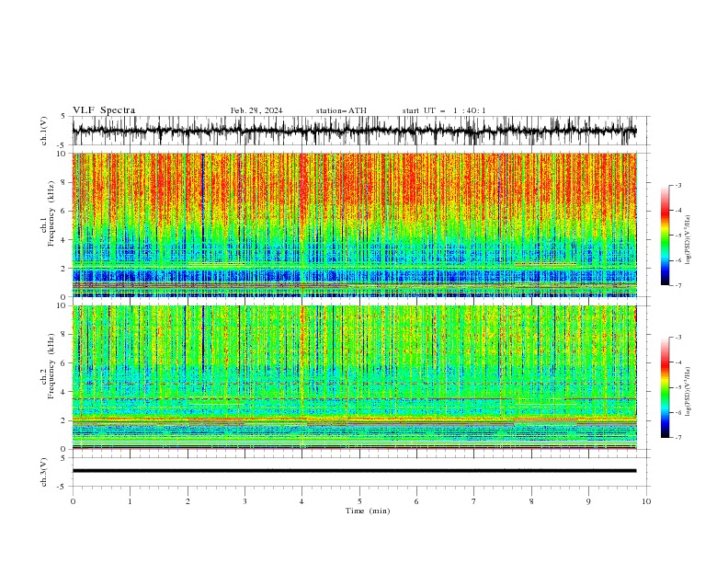Click time-axis tick label "4"
Viewport: 728px width, 563px height.
tap(301, 501)
